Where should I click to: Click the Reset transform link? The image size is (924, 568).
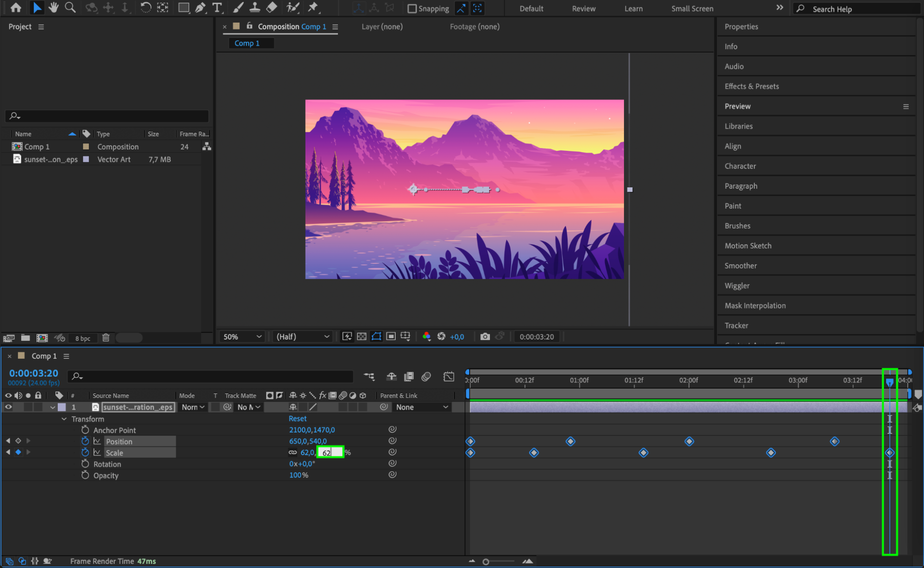297,419
